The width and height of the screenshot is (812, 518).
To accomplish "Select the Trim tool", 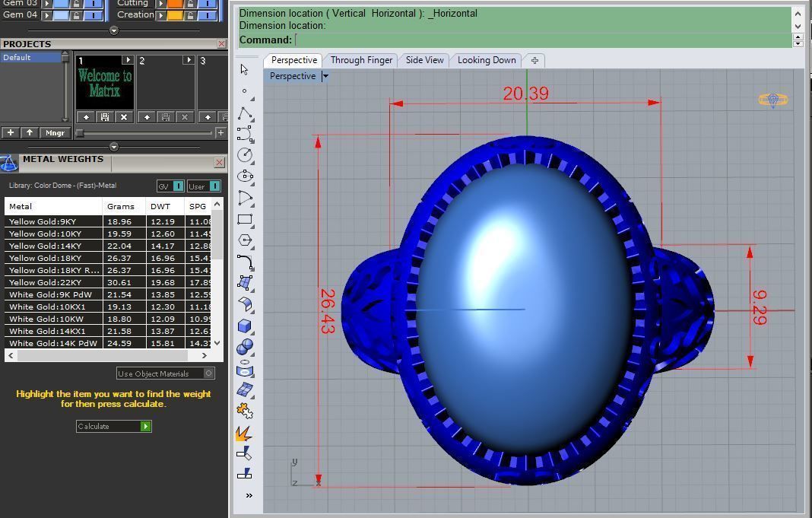I will tap(244, 453).
